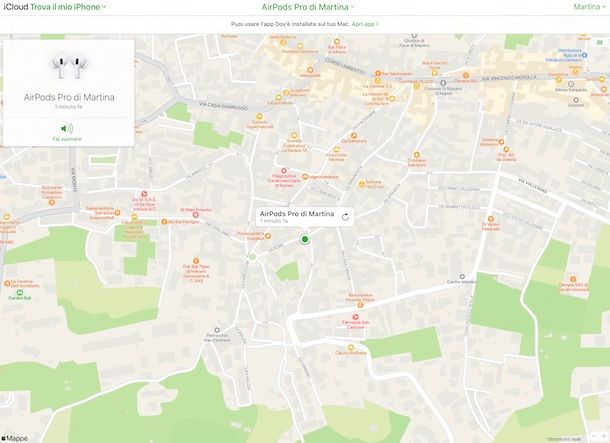
Task: Select the Comune Di Marano Di Napoli marker
Action: tap(443, 83)
